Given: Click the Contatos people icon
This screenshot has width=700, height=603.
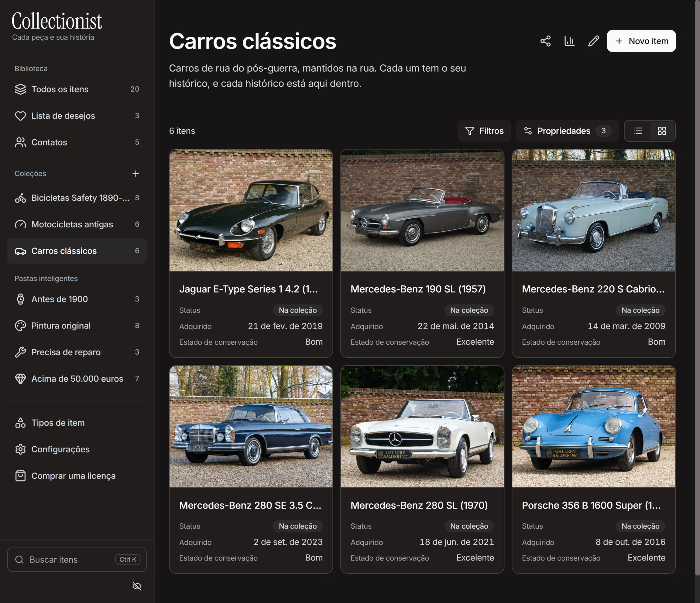Looking at the screenshot, I should coord(20,142).
